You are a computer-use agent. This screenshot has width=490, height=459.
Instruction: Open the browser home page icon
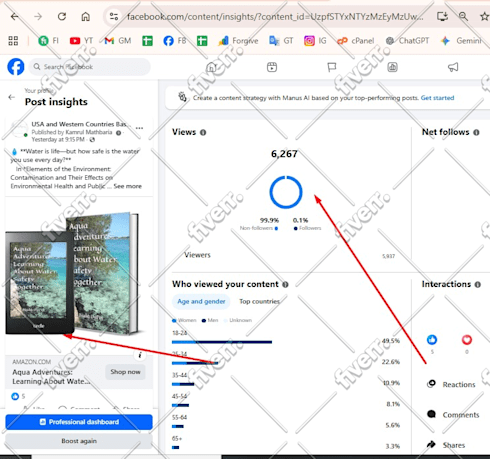coord(86,16)
